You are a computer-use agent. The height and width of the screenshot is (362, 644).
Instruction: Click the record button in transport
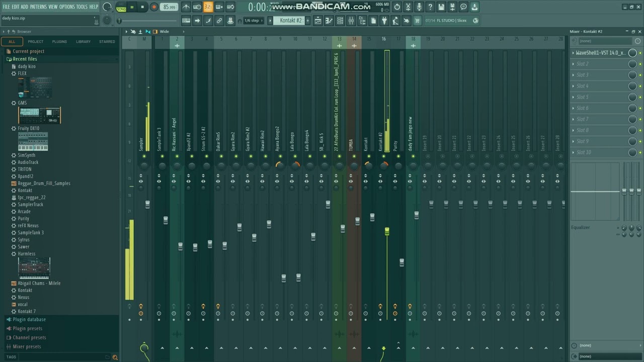point(154,7)
